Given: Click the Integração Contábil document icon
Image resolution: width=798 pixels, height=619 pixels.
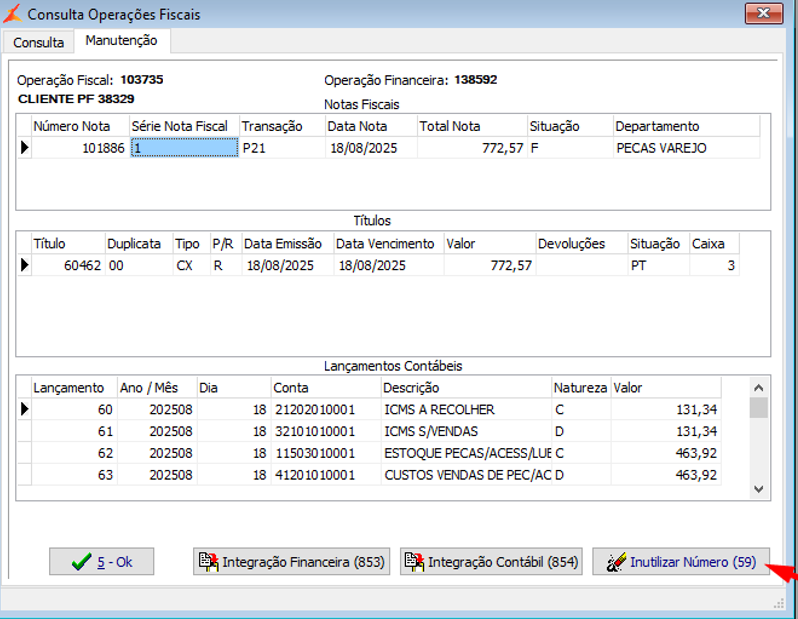Looking at the screenshot, I should click(414, 562).
